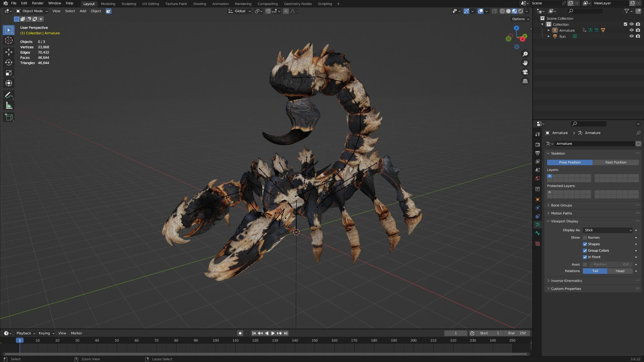
Task: Toggle camera view icon
Action: pyautogui.click(x=525, y=72)
